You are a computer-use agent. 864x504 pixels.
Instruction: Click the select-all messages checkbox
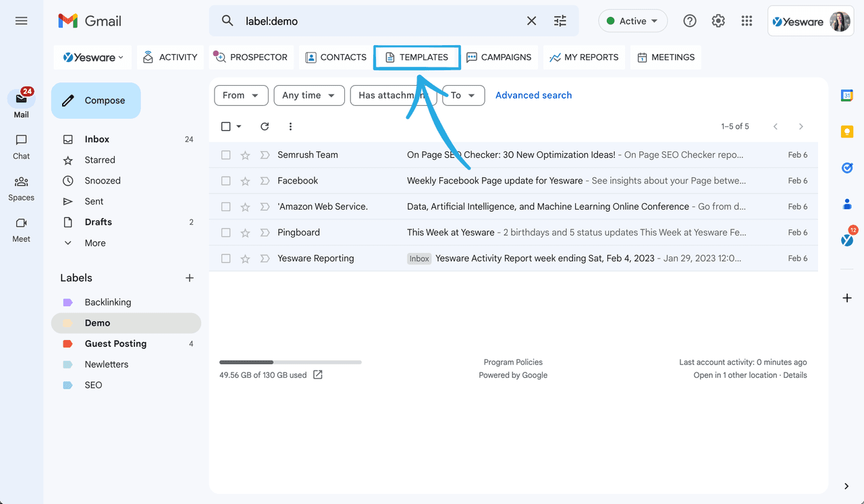coord(225,126)
